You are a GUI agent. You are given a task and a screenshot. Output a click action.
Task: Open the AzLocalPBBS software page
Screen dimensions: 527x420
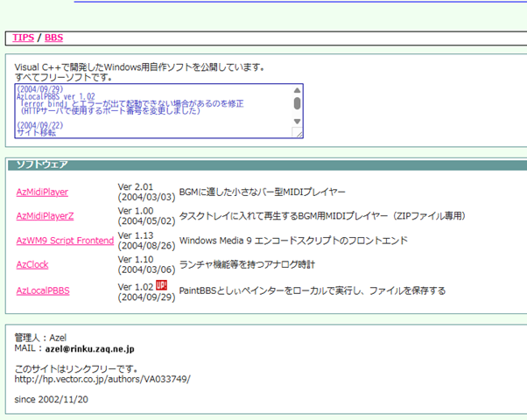coord(43,291)
